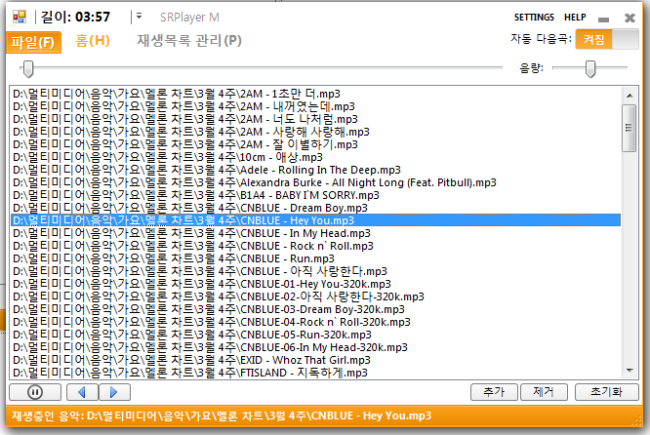650x435 pixels.
Task: Select 'EXID - Whoz That Girl.mp3' row
Action: (315, 360)
